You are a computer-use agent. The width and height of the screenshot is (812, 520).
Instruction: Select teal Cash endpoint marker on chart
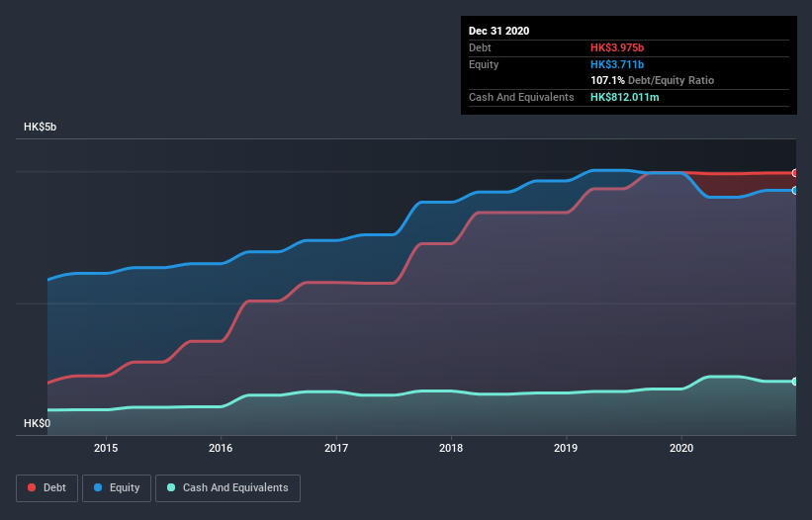(x=795, y=382)
